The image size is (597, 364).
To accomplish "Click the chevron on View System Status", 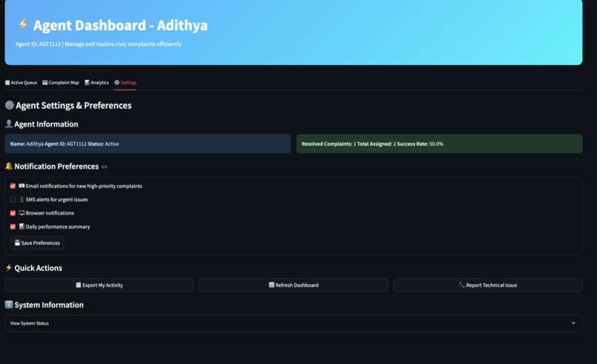I will [573, 323].
